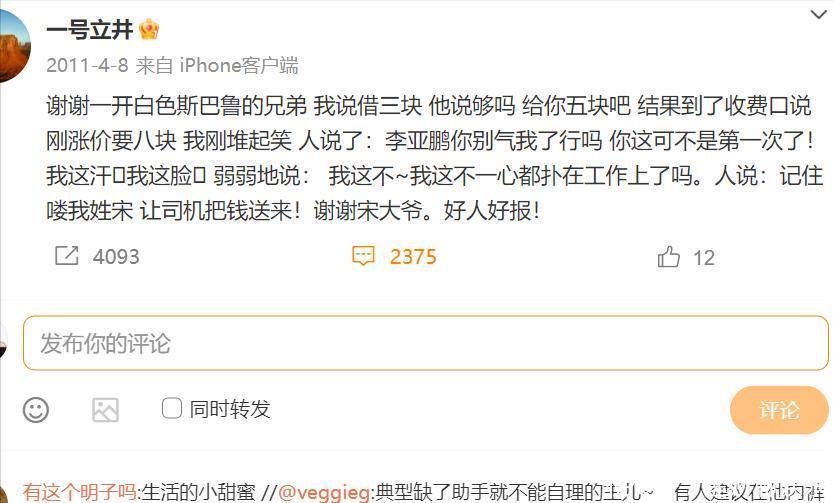Image resolution: width=834 pixels, height=503 pixels.
Task: Click the crown badge beside the username
Action: (x=149, y=30)
